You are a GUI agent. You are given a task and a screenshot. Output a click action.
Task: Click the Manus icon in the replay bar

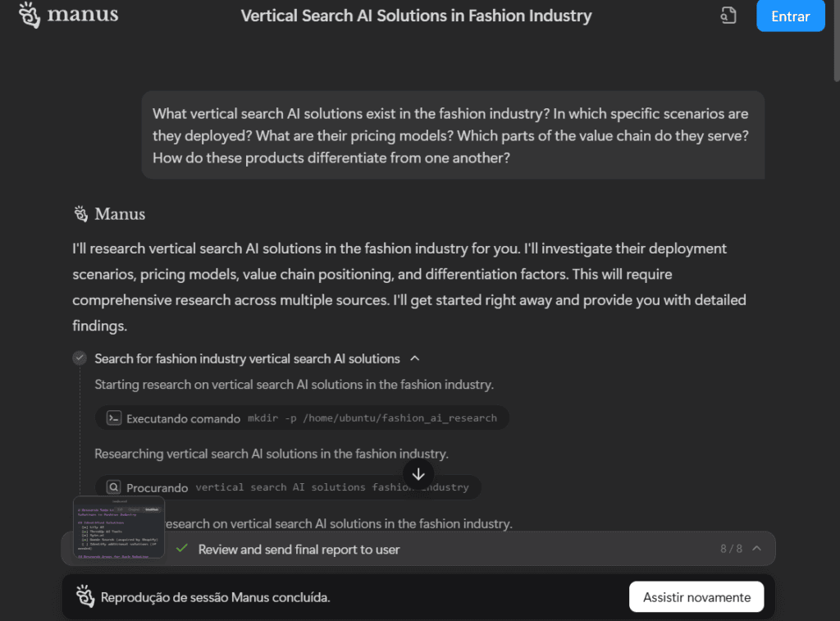coord(84,596)
